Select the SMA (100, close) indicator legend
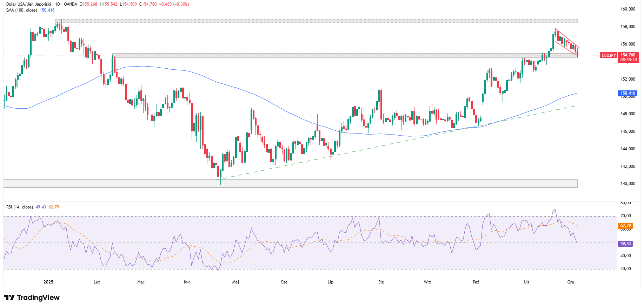Viewport: 644px width, 308px height. pos(21,10)
